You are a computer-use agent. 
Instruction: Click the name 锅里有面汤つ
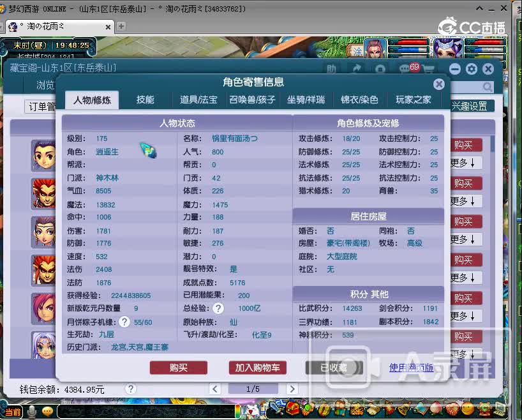[235, 139]
